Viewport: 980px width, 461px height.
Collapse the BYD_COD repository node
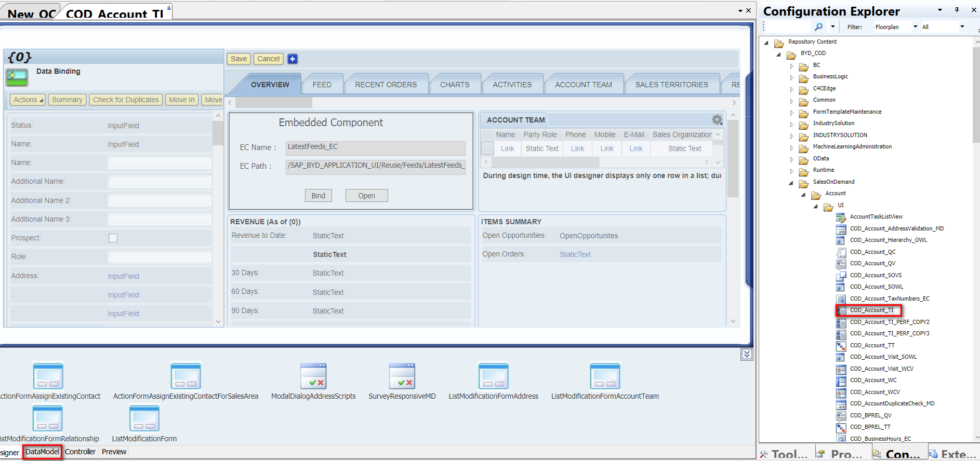click(x=778, y=54)
